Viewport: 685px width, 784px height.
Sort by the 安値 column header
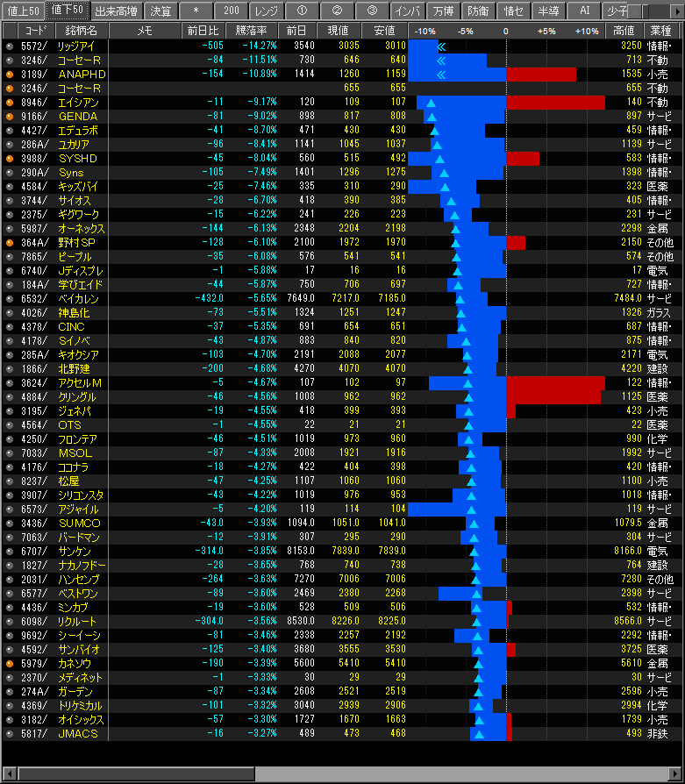384,31
